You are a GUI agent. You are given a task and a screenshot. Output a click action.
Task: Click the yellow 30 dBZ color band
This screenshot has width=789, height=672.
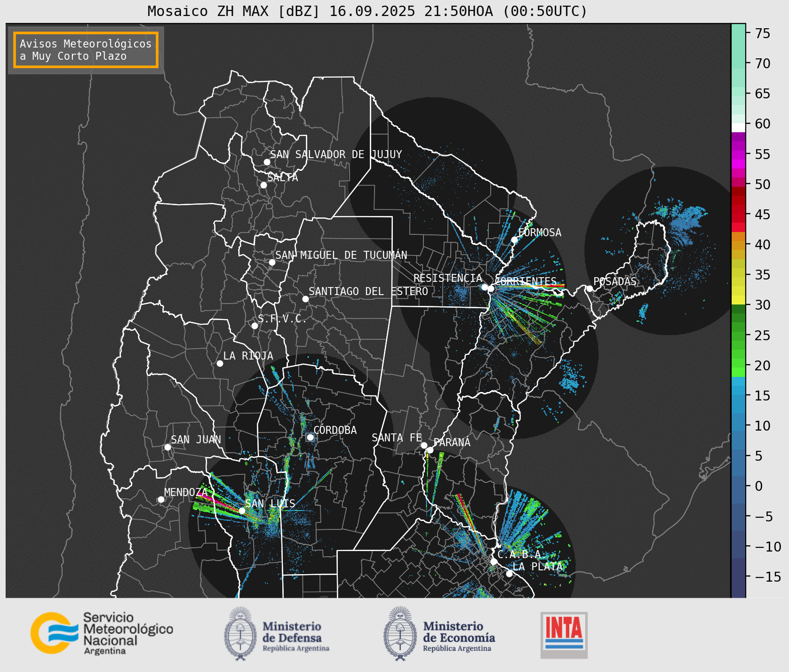point(738,300)
